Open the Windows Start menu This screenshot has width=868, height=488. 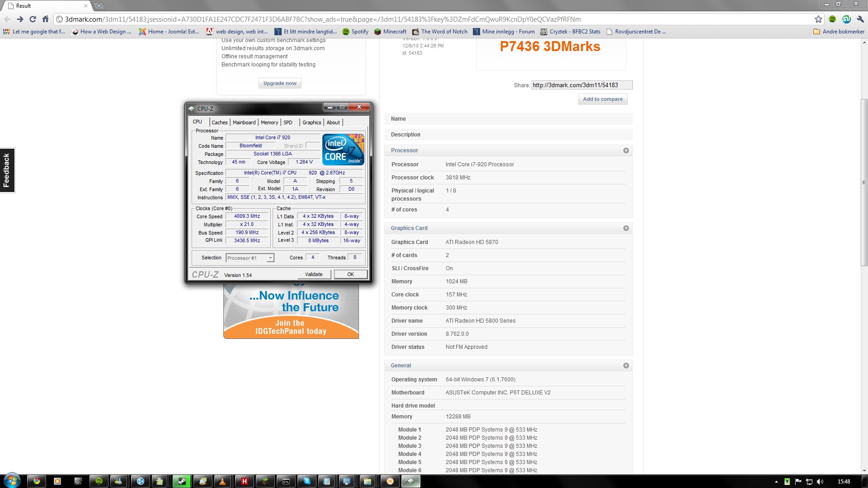click(12, 481)
